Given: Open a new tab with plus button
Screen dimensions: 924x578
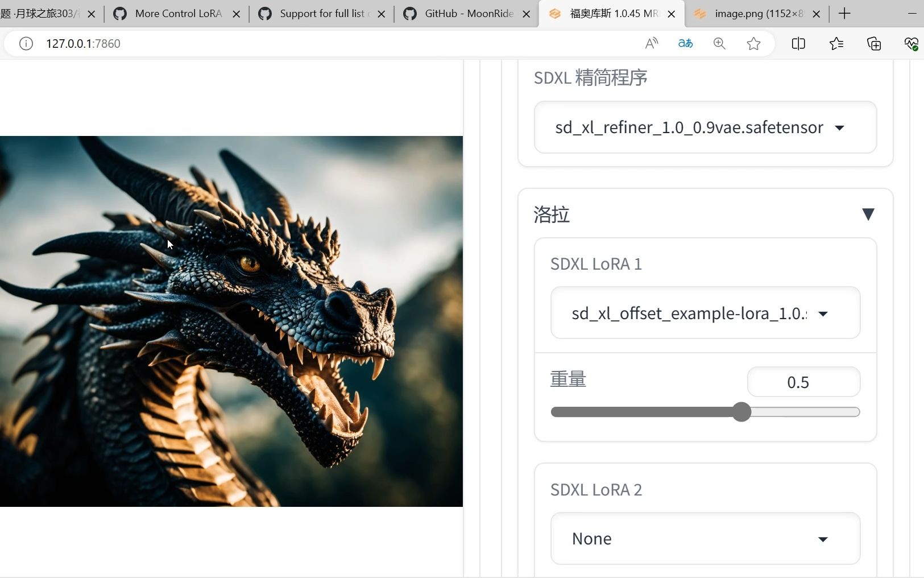Looking at the screenshot, I should [x=844, y=14].
